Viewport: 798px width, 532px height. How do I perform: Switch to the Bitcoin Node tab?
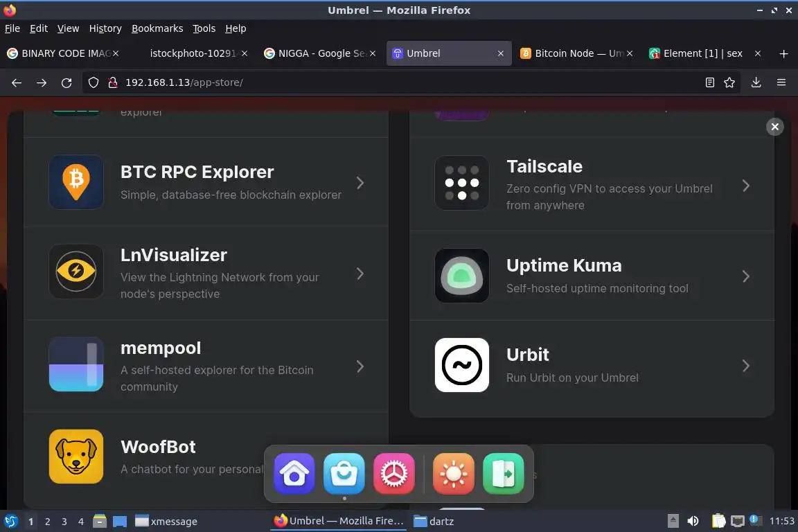coord(578,53)
